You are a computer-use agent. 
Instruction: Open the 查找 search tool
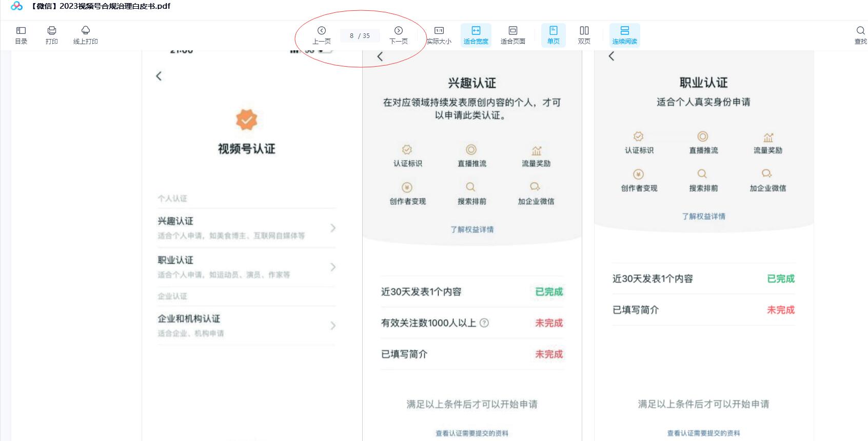860,35
